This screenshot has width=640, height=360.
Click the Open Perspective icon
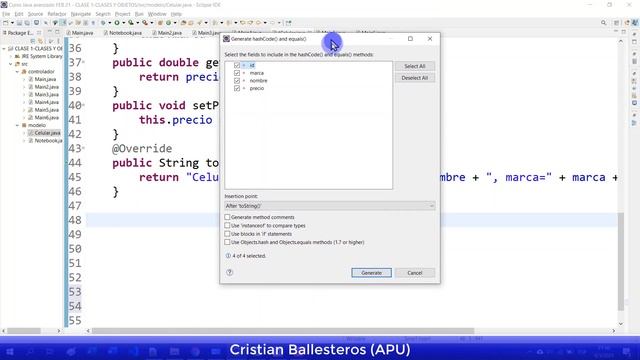[617, 23]
